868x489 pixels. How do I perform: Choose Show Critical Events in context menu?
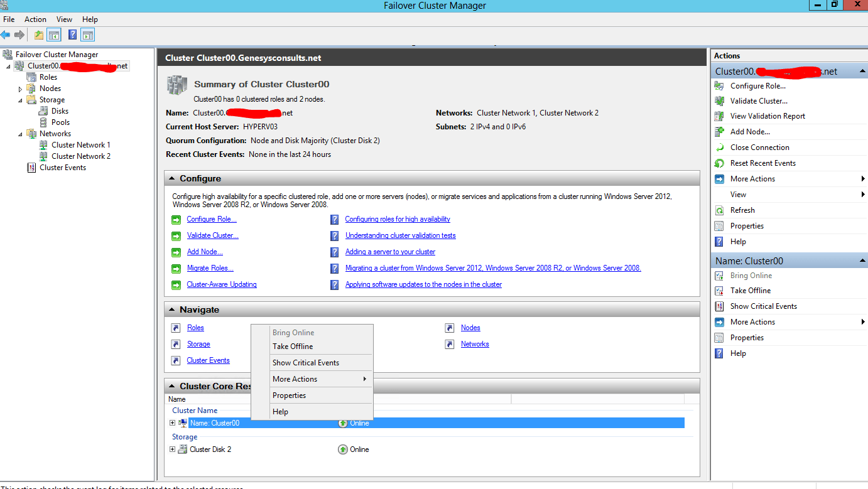(x=312, y=363)
